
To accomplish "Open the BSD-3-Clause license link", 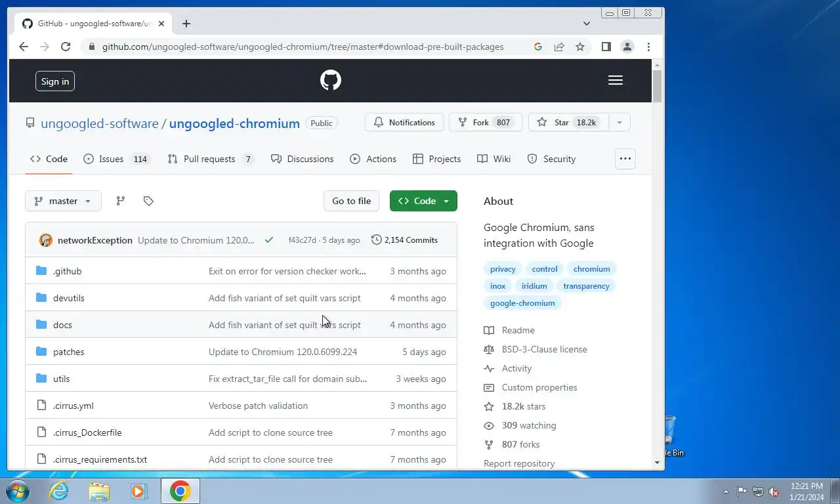I will click(535, 349).
